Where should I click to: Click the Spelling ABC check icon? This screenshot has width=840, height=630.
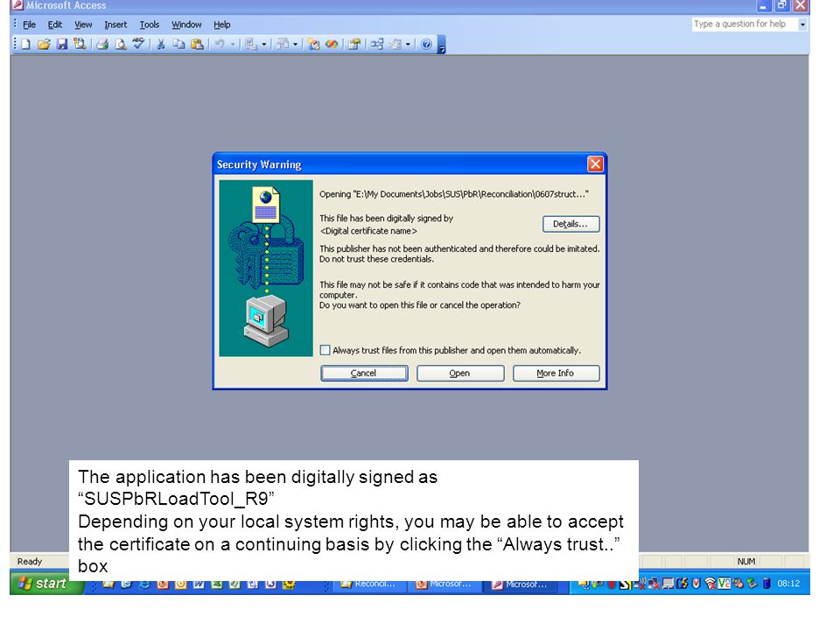coord(139,44)
